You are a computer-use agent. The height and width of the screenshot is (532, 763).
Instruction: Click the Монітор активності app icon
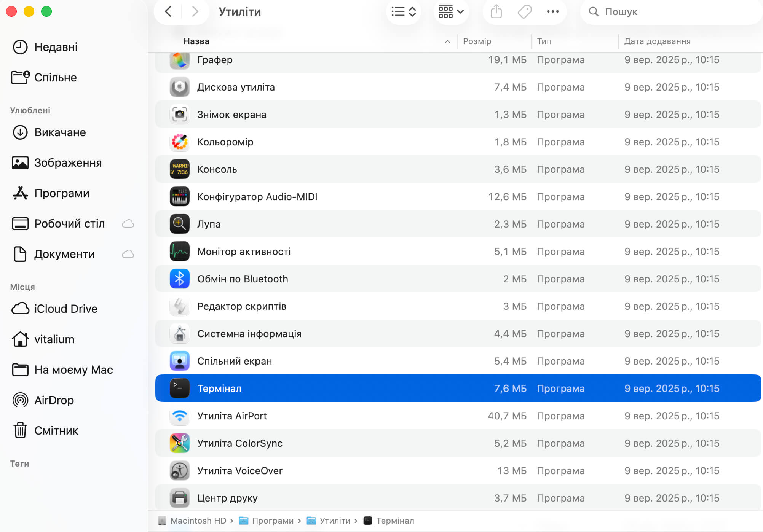coord(180,252)
